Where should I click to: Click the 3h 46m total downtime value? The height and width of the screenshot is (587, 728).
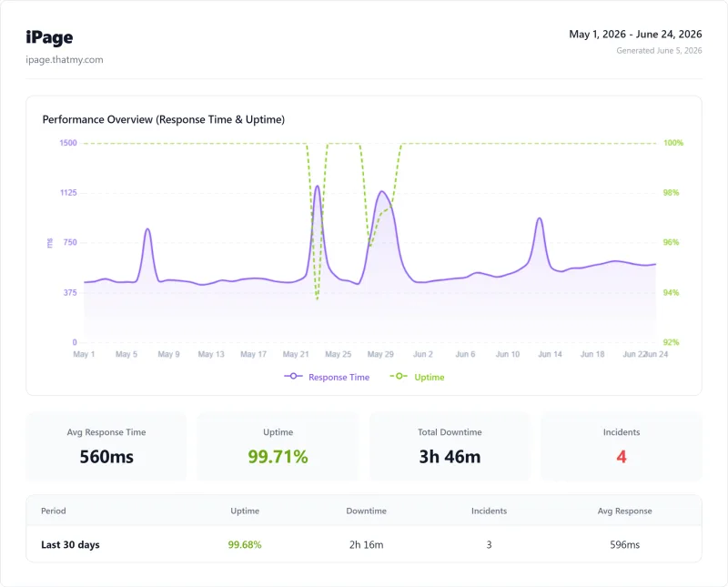[450, 457]
